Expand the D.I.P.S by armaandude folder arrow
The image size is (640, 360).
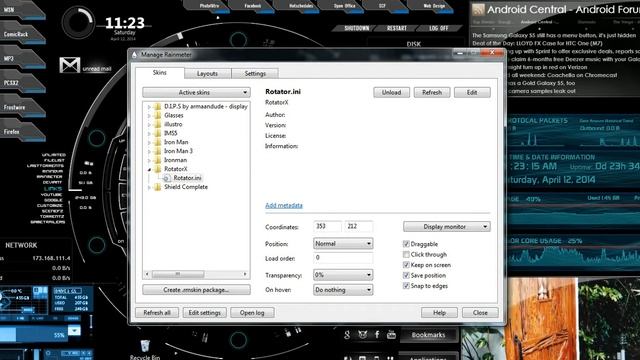coord(149,107)
